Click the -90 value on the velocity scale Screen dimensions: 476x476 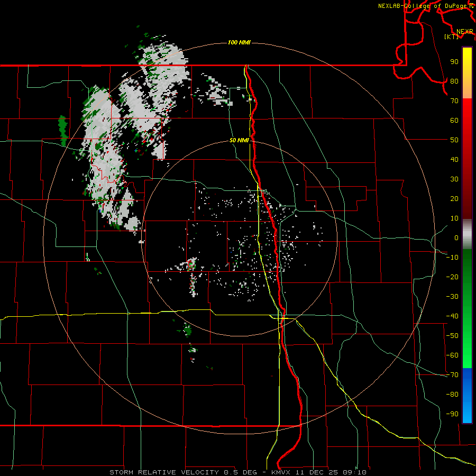coord(452,414)
